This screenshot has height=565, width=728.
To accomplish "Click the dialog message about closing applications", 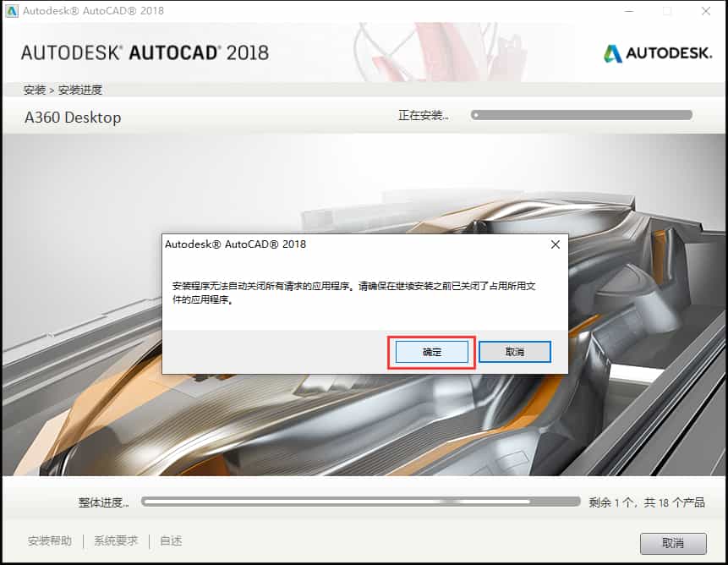I will tap(353, 293).
